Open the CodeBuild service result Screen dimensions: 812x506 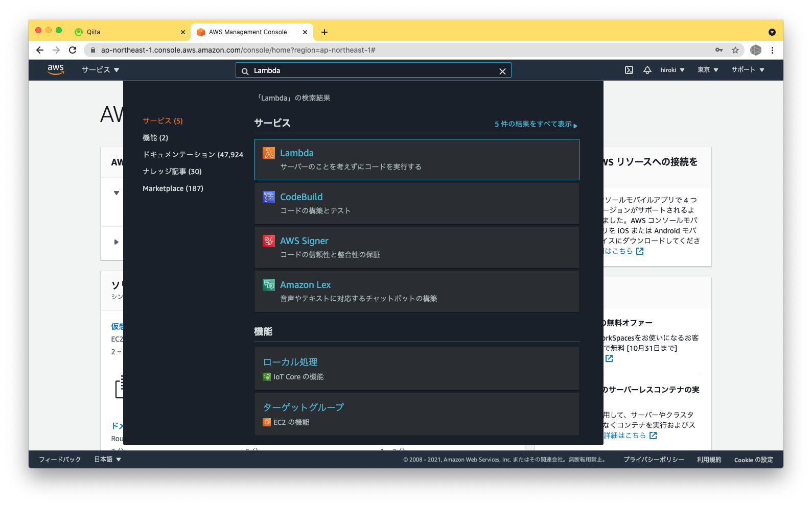click(x=417, y=204)
